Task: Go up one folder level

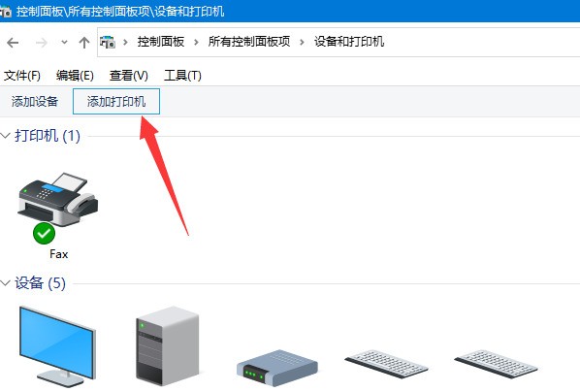Action: tap(84, 43)
